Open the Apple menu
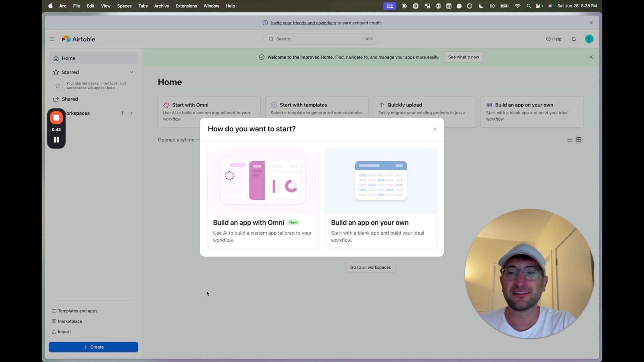644x362 pixels. (51, 6)
